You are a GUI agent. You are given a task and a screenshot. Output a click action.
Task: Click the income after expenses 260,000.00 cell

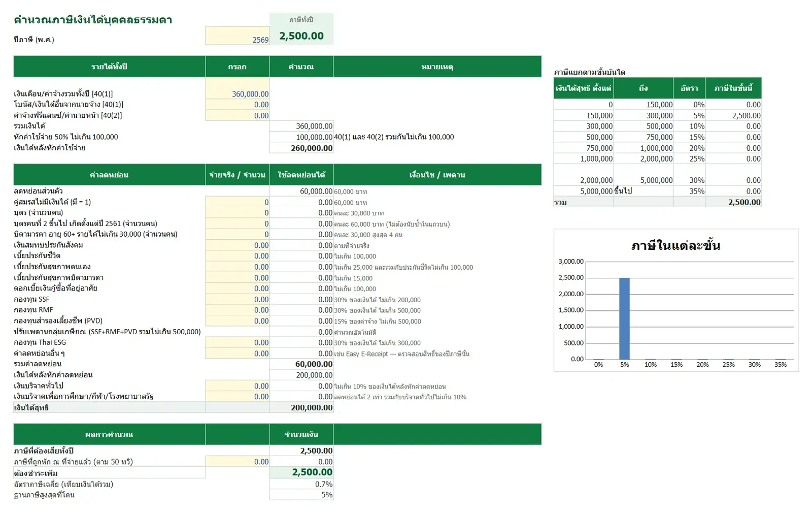(301, 148)
